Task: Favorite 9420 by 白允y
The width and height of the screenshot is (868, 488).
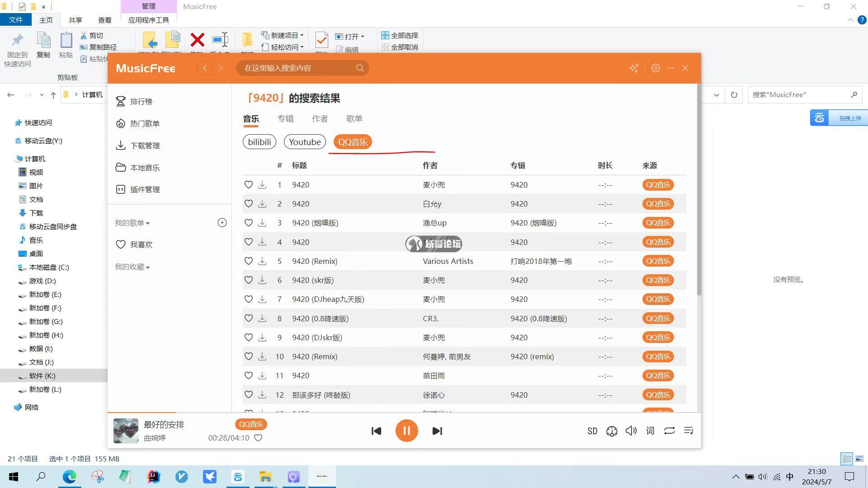Action: [x=249, y=204]
